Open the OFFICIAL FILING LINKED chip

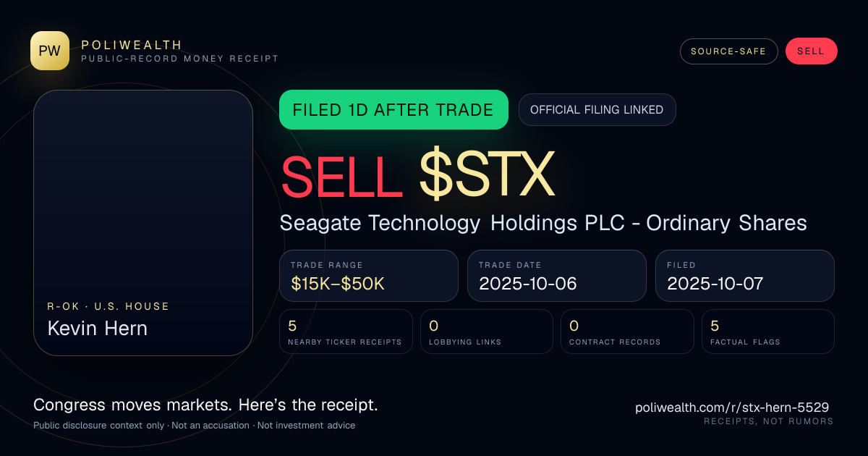click(597, 110)
